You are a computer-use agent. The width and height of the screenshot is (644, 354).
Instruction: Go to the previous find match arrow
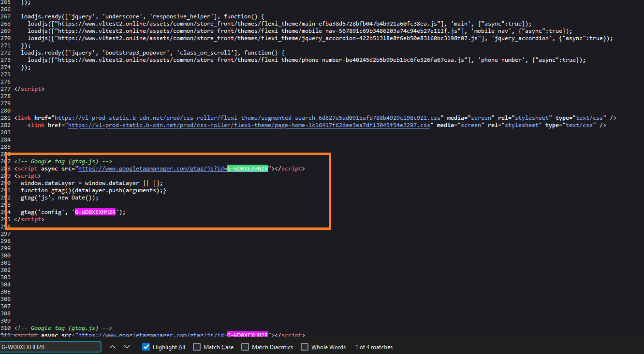pyautogui.click(x=113, y=347)
